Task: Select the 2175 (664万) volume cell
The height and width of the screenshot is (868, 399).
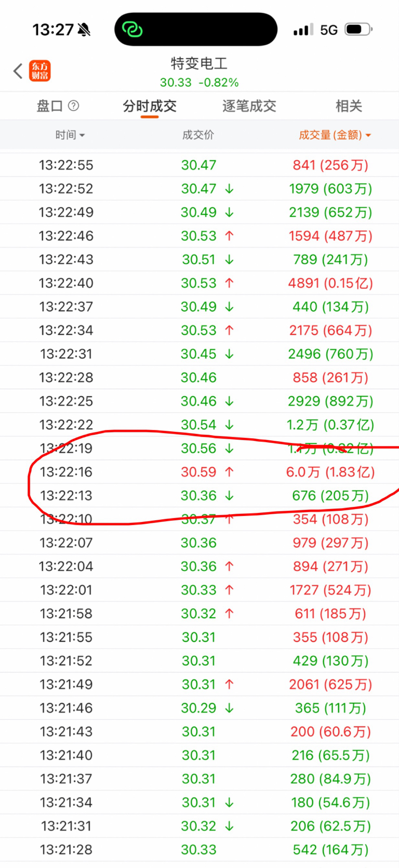Action: 330,331
